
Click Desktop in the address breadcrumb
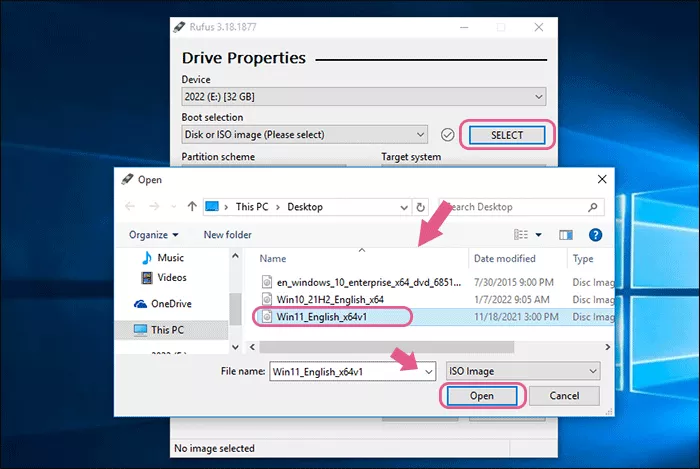305,207
